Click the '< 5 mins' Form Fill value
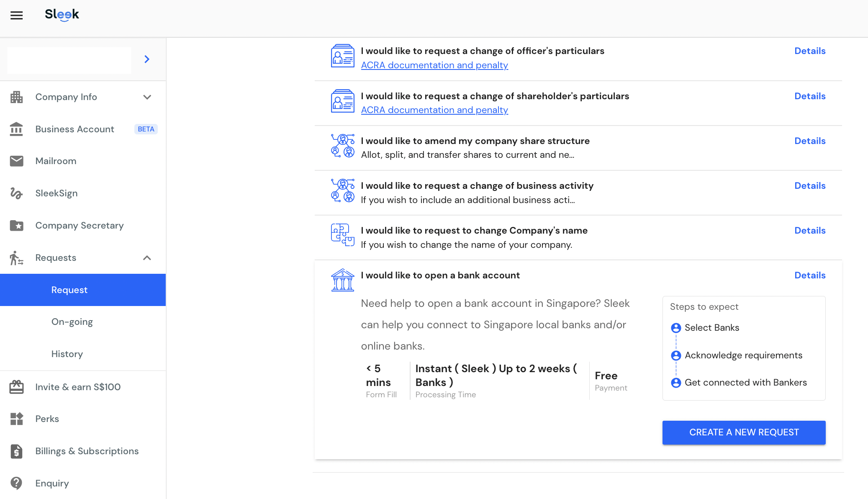The height and width of the screenshot is (499, 868). coord(378,376)
